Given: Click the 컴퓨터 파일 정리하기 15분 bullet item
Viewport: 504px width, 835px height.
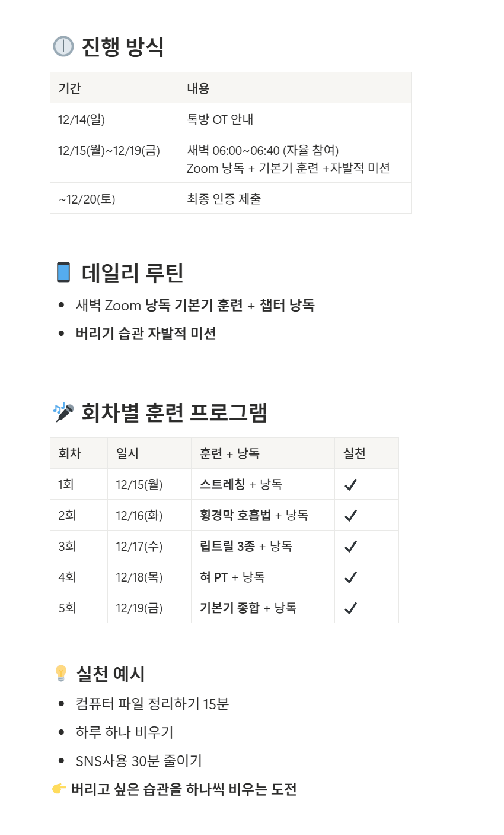Looking at the screenshot, I should [x=152, y=704].
